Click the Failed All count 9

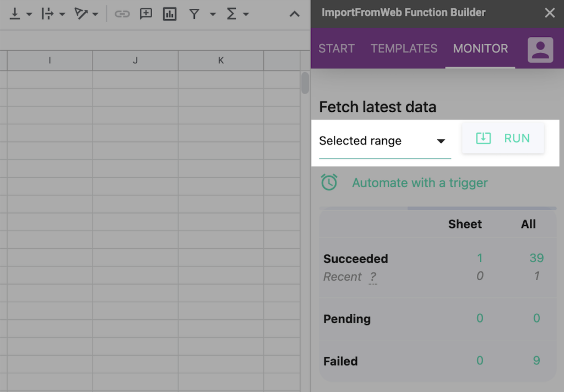(536, 361)
